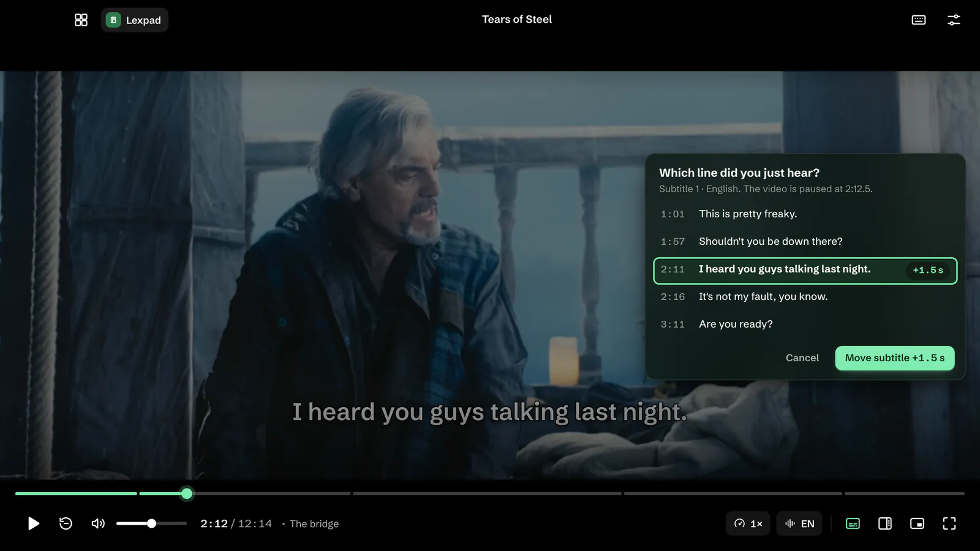Seek to the fourth chapter segment
Screen dimensions: 980x551
733,493
